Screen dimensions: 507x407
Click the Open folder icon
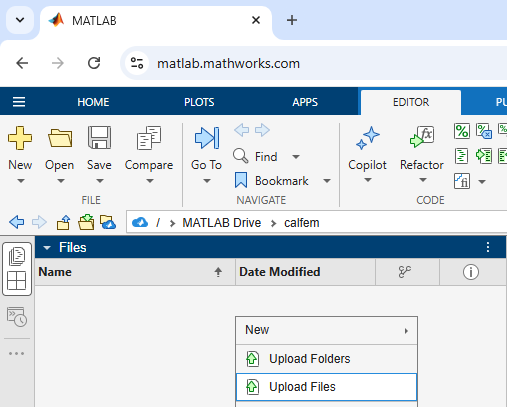pos(60,138)
